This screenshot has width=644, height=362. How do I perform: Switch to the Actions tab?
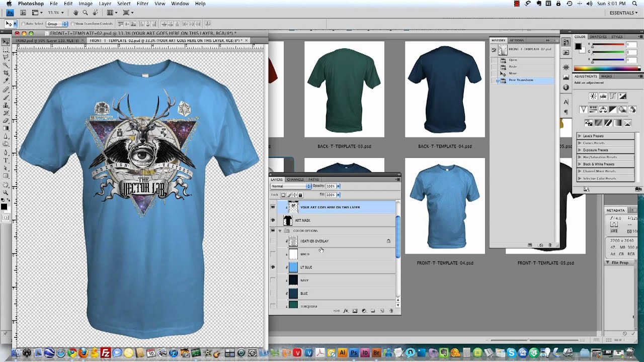click(517, 40)
